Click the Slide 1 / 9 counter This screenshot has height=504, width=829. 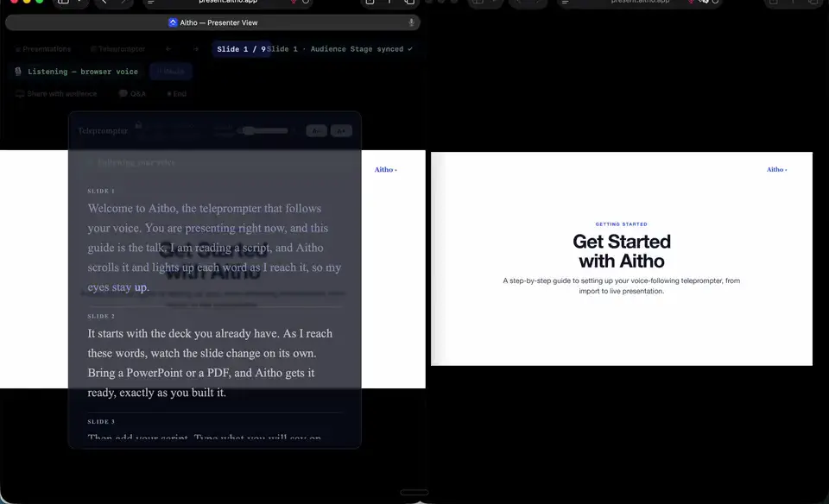tap(241, 49)
